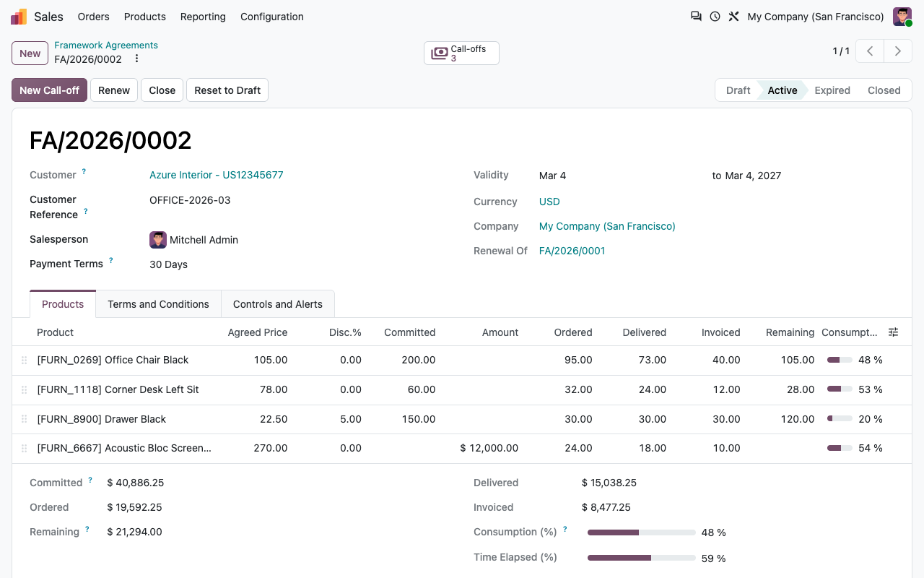
Task: Open the developer tools wrench icon
Action: [x=733, y=16]
